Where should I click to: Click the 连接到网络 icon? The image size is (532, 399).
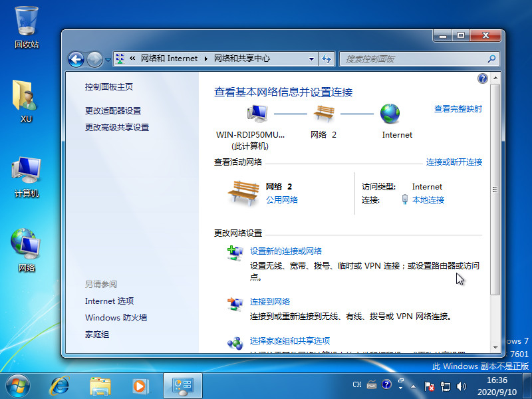coord(234,302)
